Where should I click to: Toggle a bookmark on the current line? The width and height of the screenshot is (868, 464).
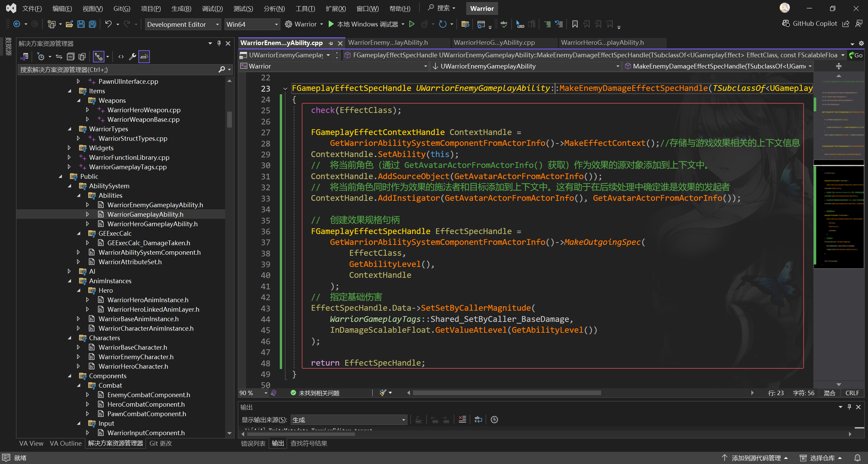575,24
